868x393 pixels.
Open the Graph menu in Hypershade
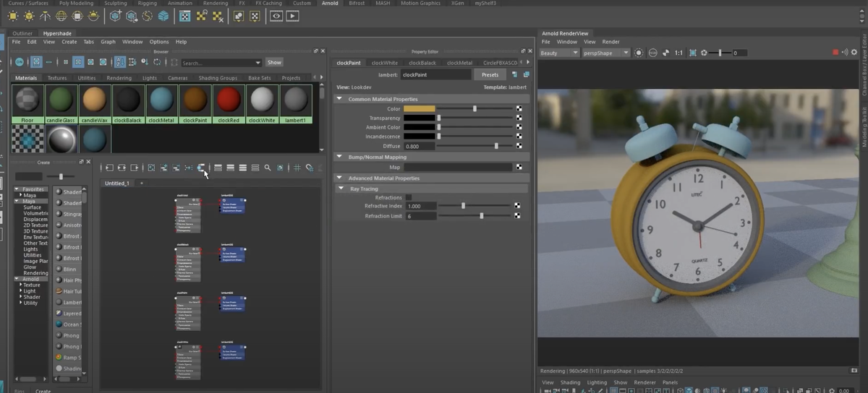click(x=108, y=42)
